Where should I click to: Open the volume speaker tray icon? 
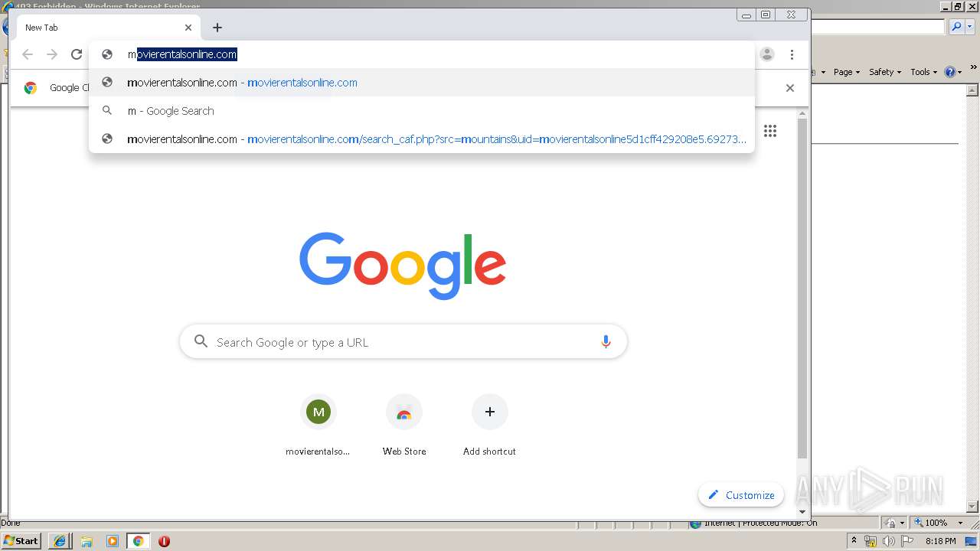[889, 541]
